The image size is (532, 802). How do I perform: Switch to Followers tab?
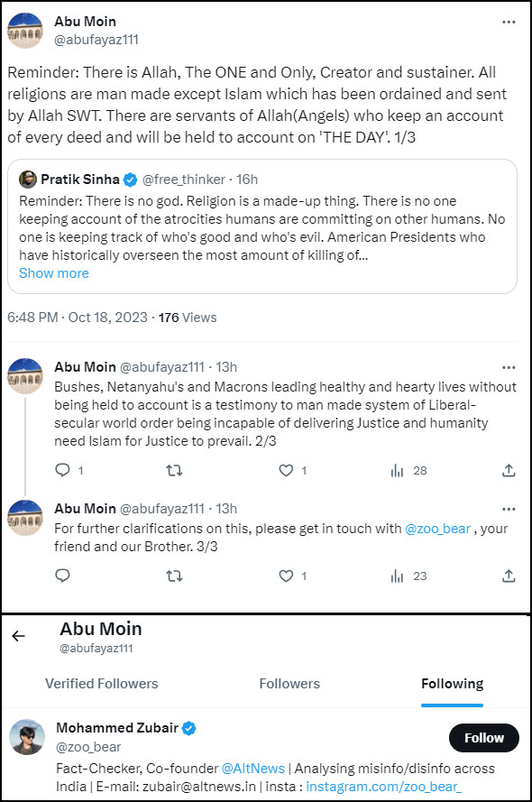(289, 684)
